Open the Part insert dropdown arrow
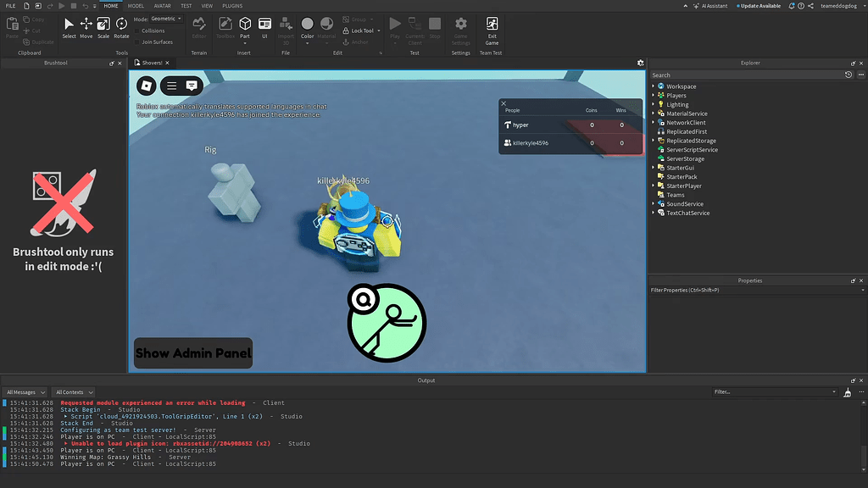868x488 pixels. tap(245, 43)
